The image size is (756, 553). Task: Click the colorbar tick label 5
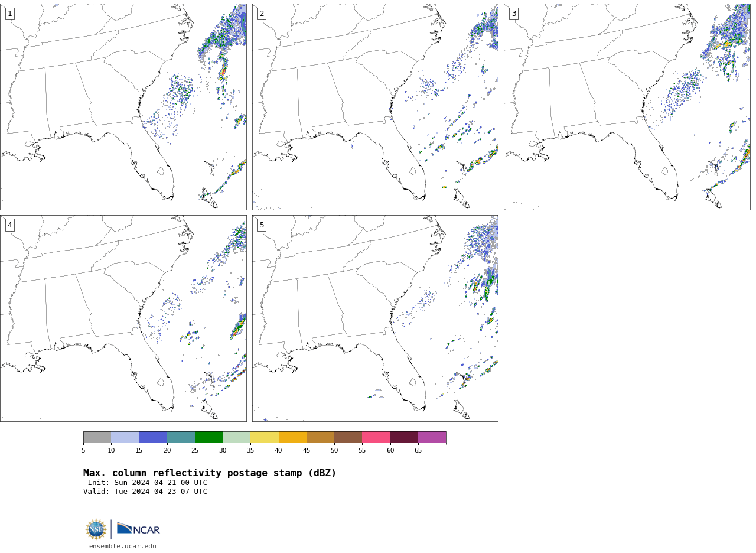[83, 451]
